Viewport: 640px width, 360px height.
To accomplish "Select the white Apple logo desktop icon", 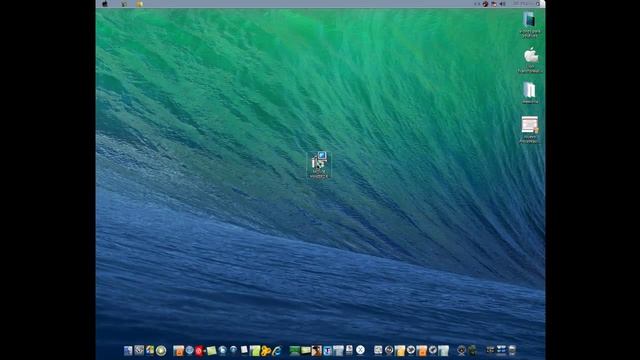I will tap(531, 60).
